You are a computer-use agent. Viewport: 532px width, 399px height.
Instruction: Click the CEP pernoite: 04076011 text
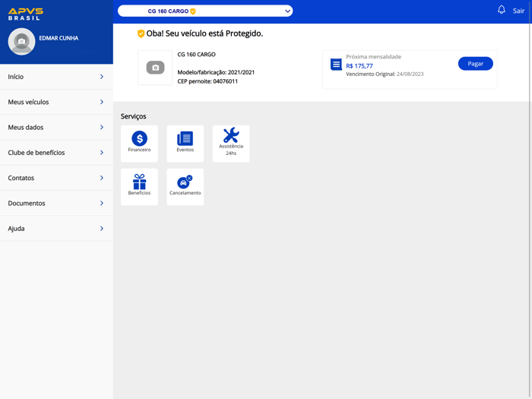207,81
